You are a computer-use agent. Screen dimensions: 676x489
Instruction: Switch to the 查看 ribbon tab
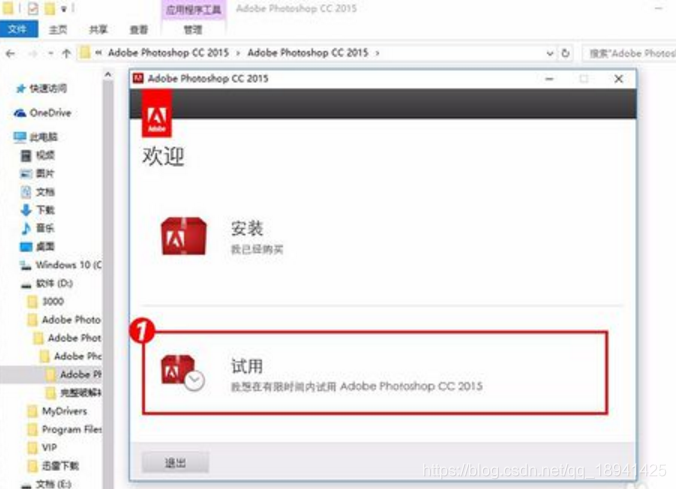pos(138,30)
